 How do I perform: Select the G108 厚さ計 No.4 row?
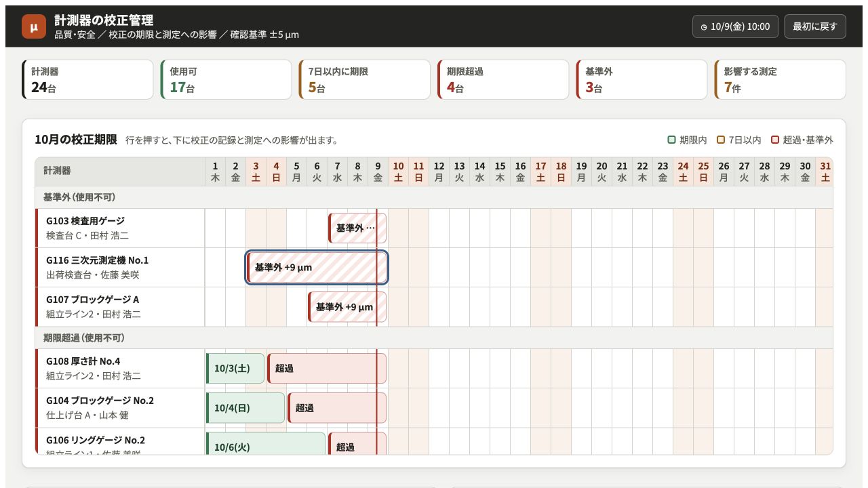tap(434, 369)
